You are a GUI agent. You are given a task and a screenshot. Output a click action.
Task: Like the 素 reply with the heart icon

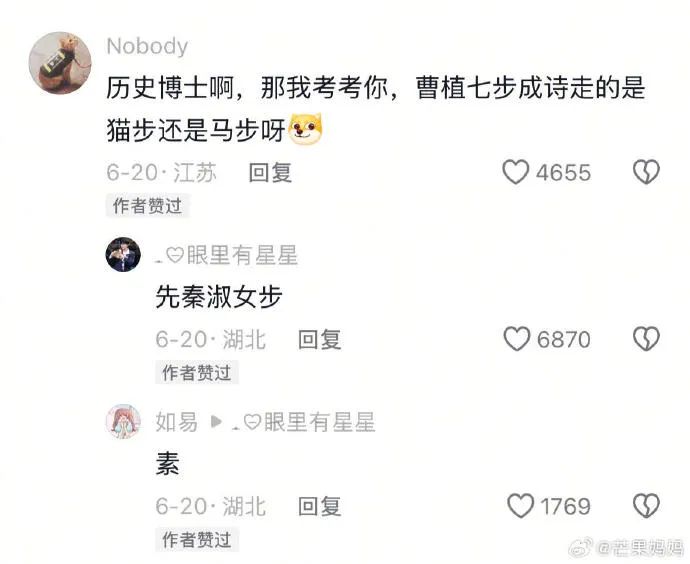[x=520, y=506]
